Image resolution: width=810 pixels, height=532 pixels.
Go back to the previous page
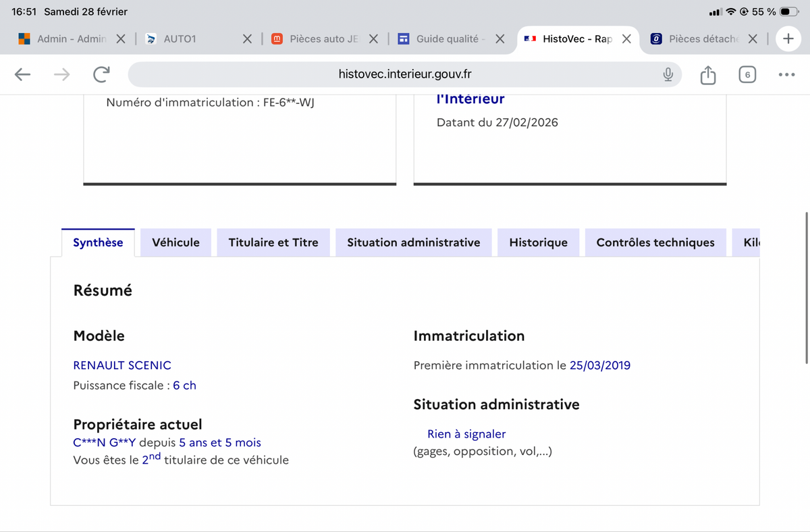pyautogui.click(x=23, y=75)
